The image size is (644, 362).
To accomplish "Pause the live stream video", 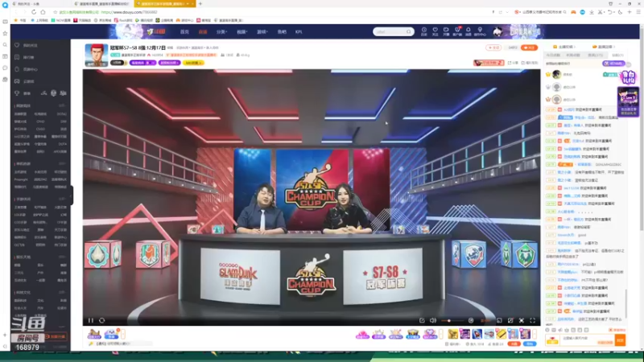I will (x=91, y=320).
